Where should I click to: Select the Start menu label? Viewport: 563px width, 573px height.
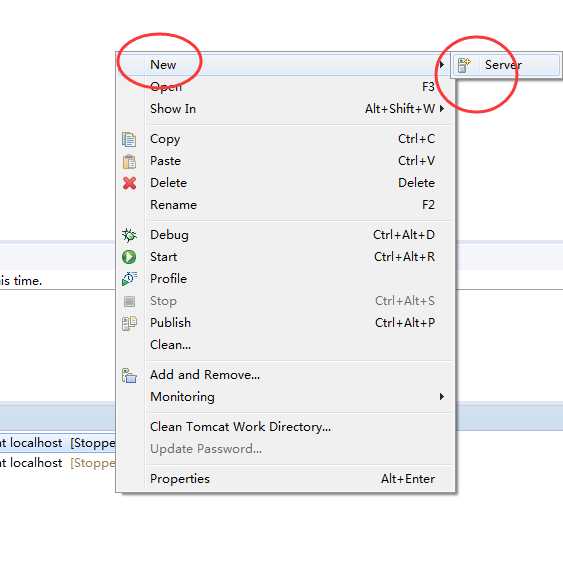click(x=163, y=257)
